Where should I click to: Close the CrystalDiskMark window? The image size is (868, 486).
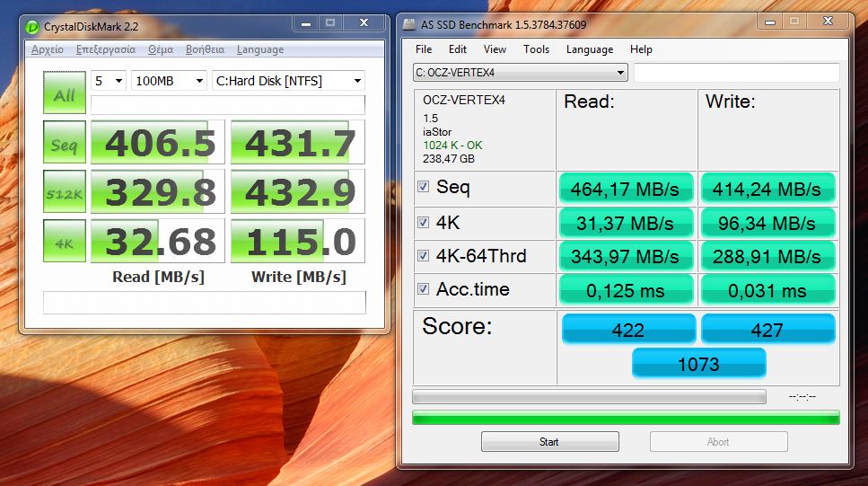(364, 22)
